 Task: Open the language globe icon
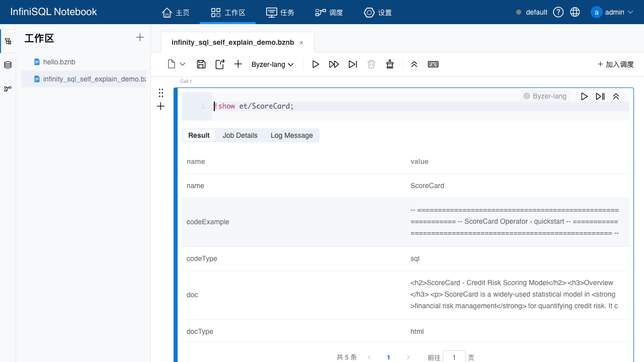click(575, 13)
